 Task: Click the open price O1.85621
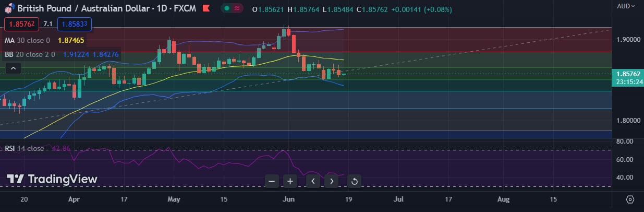[x=269, y=10]
